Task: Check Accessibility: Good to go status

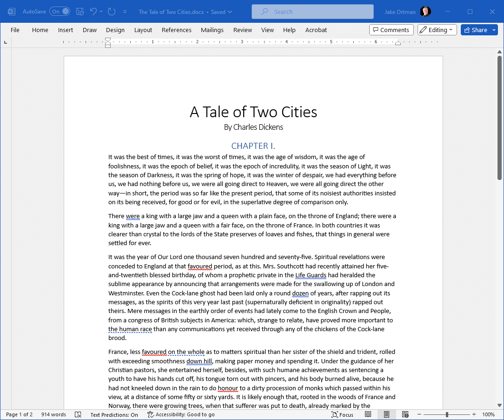Action: point(181,414)
